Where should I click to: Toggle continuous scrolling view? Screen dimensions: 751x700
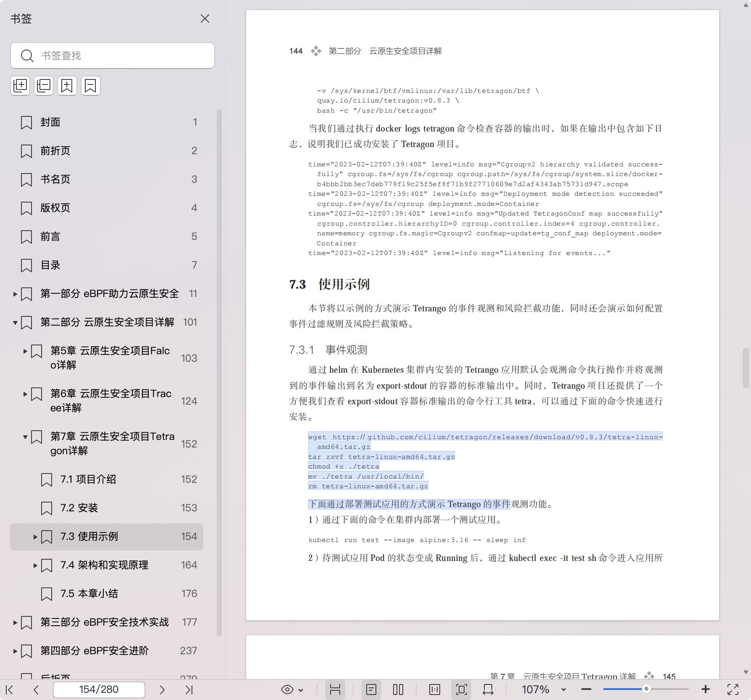coord(335,689)
